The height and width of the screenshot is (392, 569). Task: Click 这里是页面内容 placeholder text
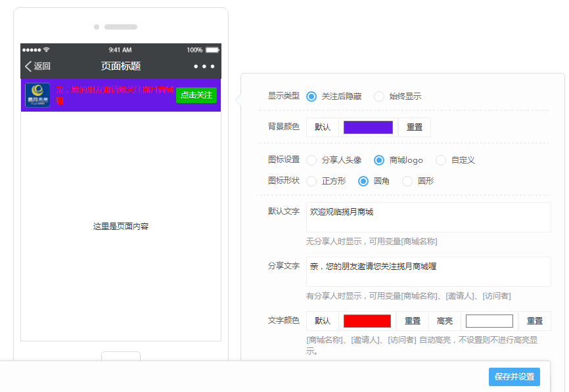point(121,227)
